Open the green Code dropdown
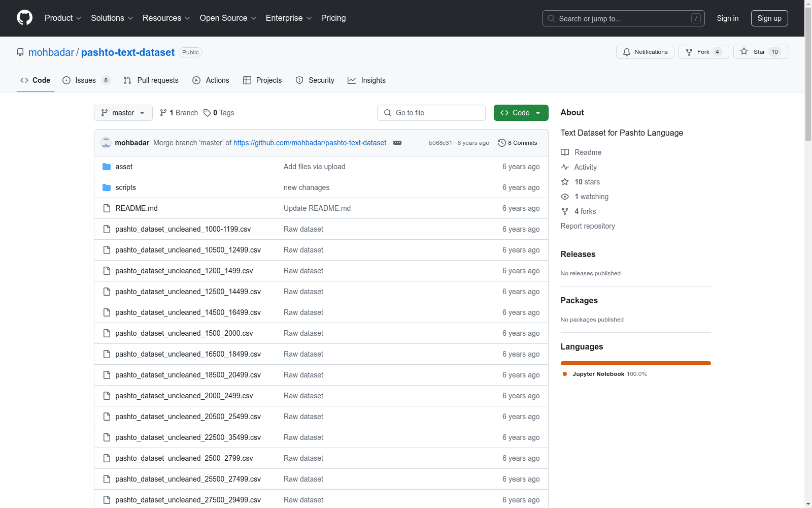Image resolution: width=812 pixels, height=508 pixels. [x=521, y=113]
